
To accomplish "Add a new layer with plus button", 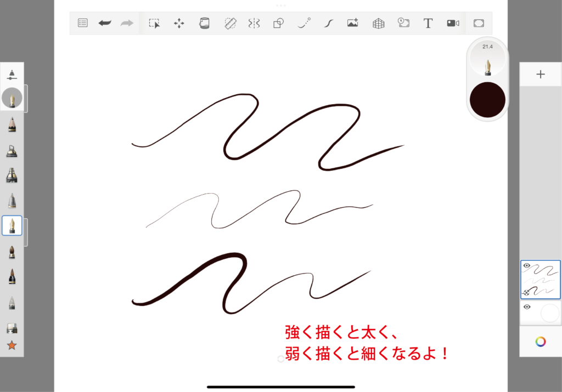I will (541, 74).
